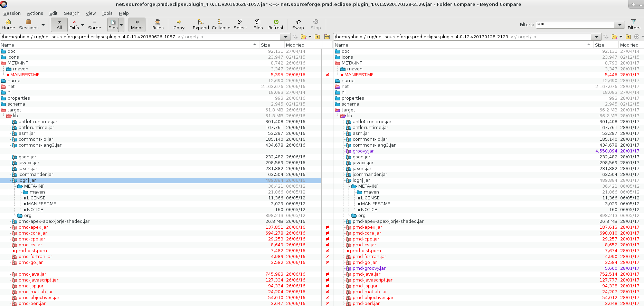Open the Filters combo dropdown arrow
The image size is (644, 306).
pyautogui.click(x=620, y=24)
